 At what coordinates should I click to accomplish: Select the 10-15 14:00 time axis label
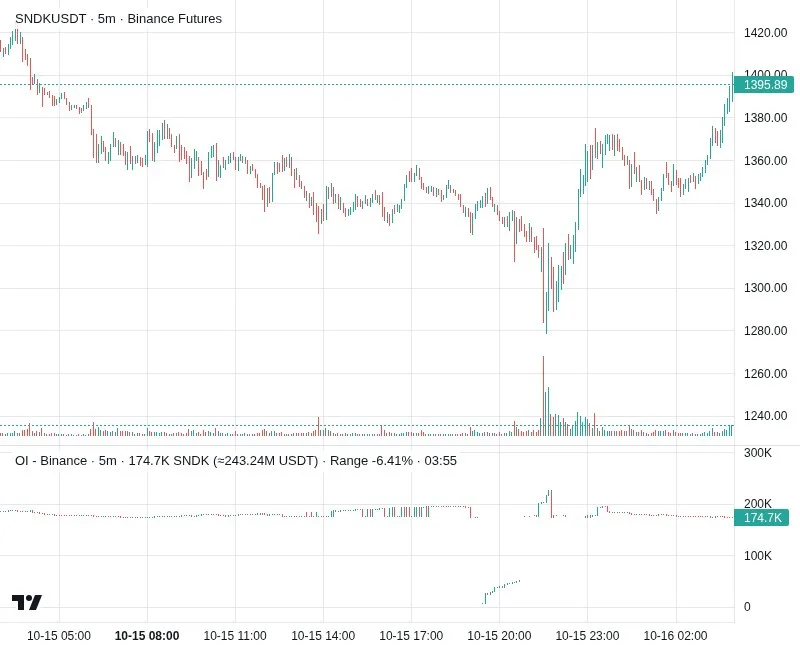click(323, 636)
